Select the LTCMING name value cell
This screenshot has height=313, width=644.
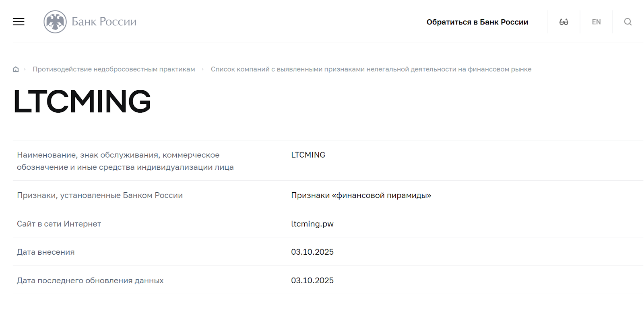(308, 155)
